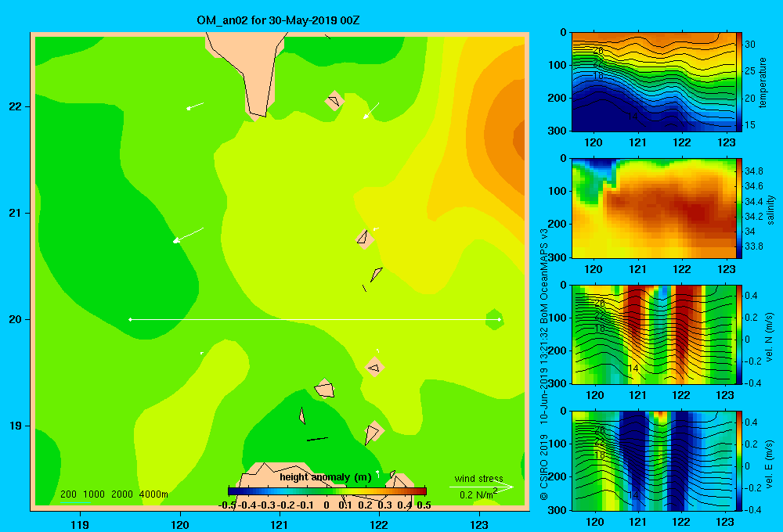Click the wind arrow near 122E 22N
Screen dimensions: 783x532
[x=371, y=111]
